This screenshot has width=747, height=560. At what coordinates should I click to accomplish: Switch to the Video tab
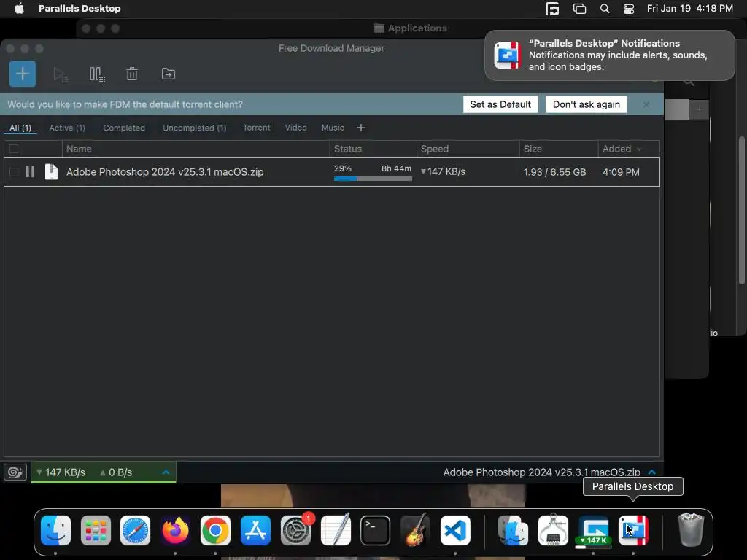(296, 128)
